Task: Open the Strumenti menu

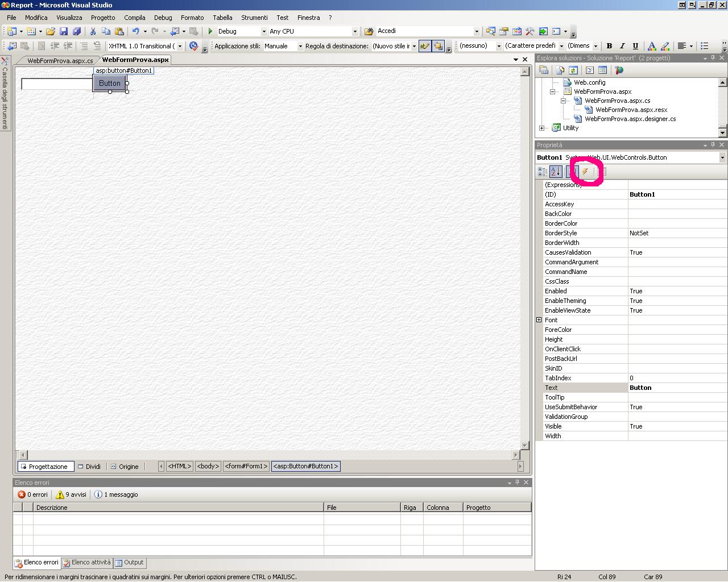Action: [254, 18]
